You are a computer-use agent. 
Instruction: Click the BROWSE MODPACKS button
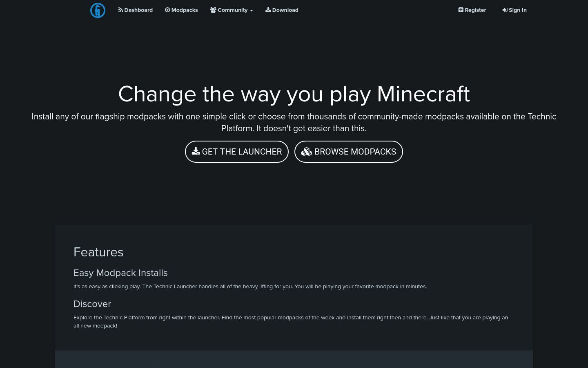(x=349, y=152)
